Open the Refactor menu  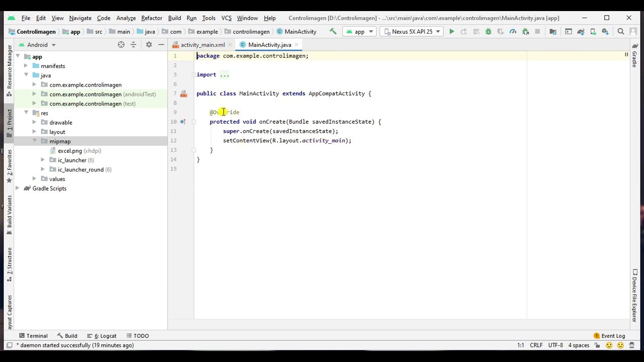(151, 18)
